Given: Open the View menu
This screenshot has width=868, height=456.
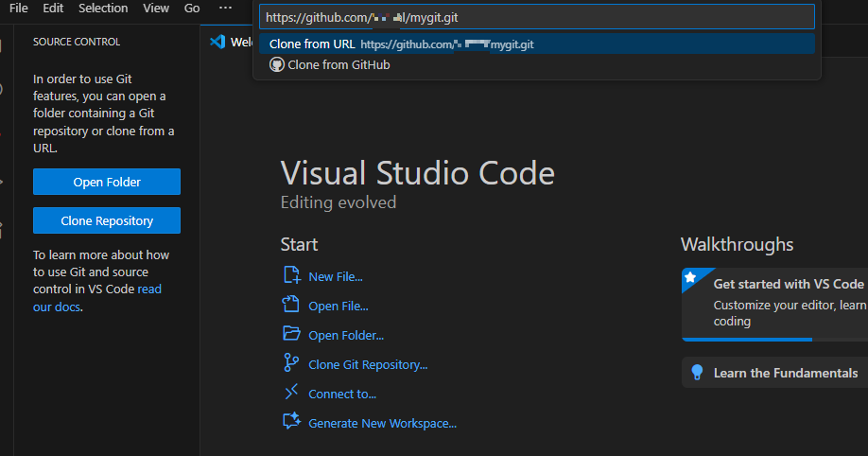Looking at the screenshot, I should tap(156, 9).
